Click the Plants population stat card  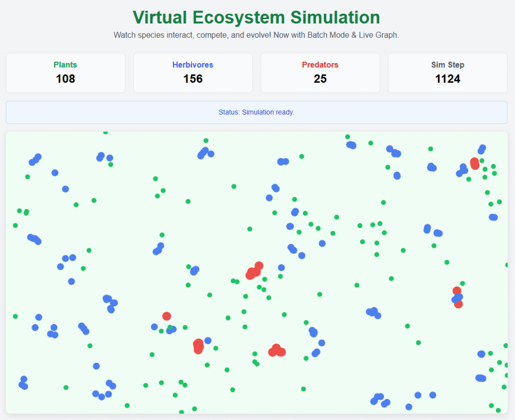pyautogui.click(x=65, y=73)
